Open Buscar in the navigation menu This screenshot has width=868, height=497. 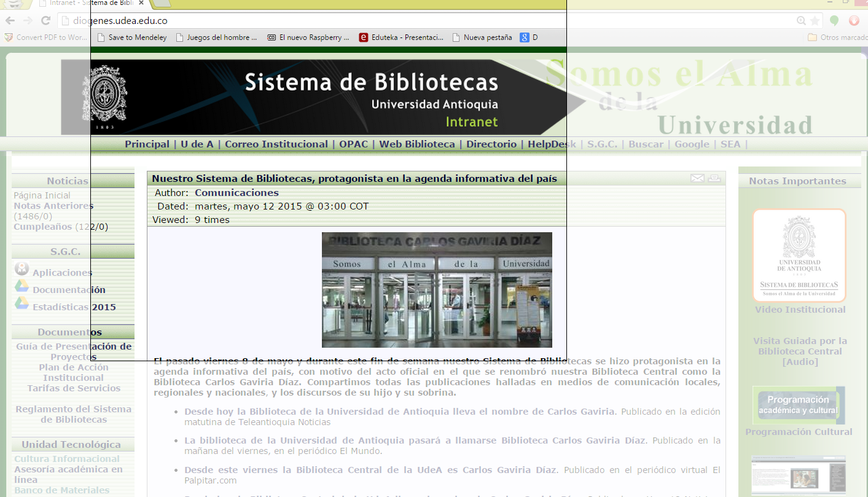[x=646, y=144]
